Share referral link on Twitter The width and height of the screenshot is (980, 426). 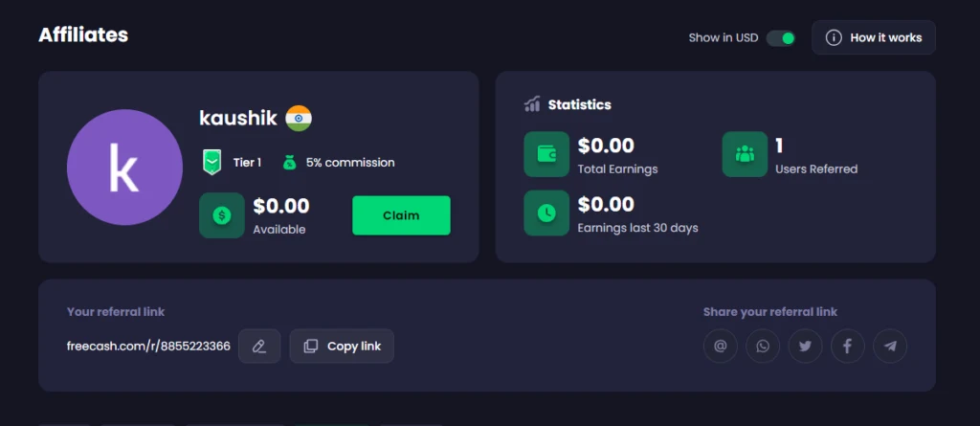(805, 346)
